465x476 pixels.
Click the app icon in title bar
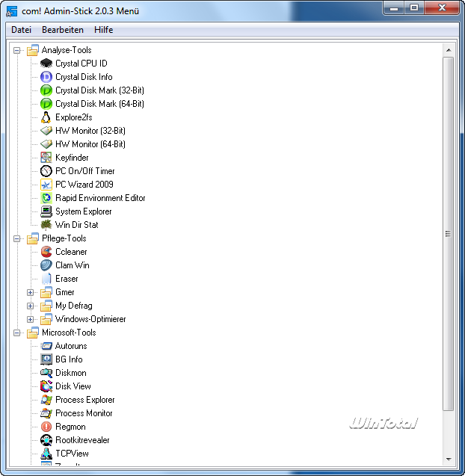(12, 11)
